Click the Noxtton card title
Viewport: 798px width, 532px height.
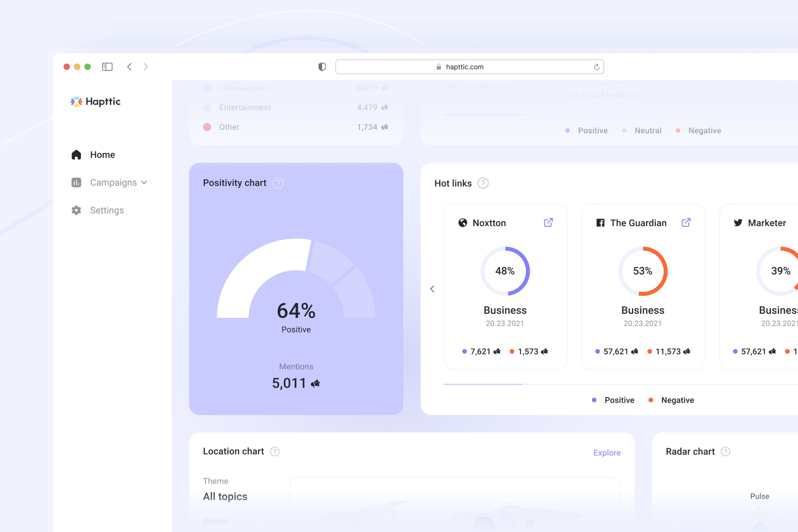point(489,223)
